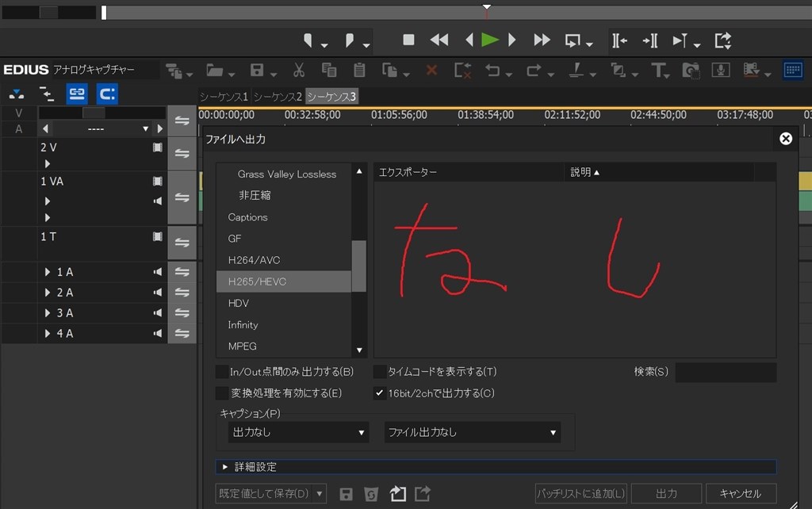The height and width of the screenshot is (509, 812).
Task: Click the キャンセル button
Action: (x=741, y=492)
